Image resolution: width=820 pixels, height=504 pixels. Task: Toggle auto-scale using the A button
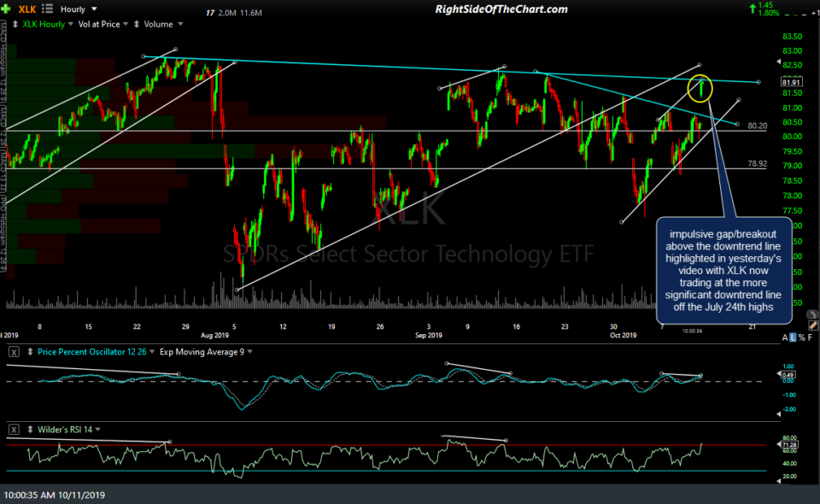point(784,336)
